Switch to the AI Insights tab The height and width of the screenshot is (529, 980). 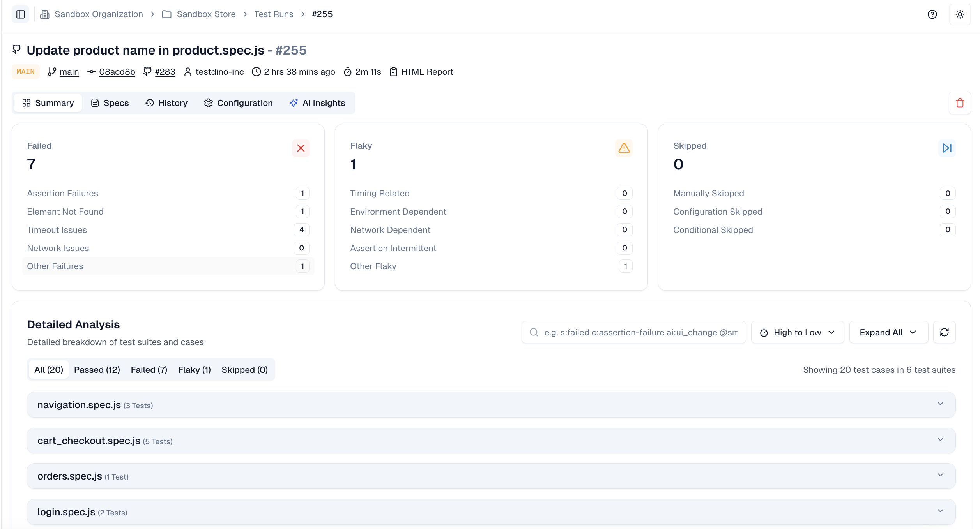click(317, 103)
